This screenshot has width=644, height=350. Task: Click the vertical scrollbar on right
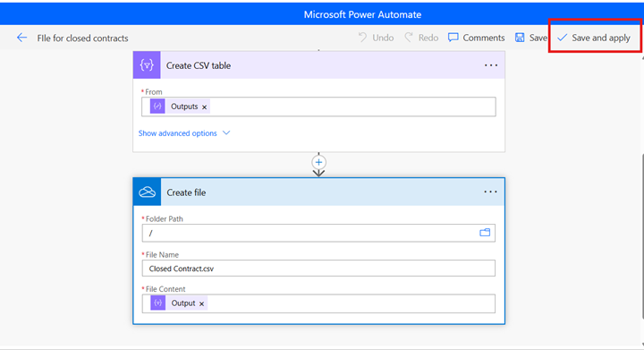642,236
